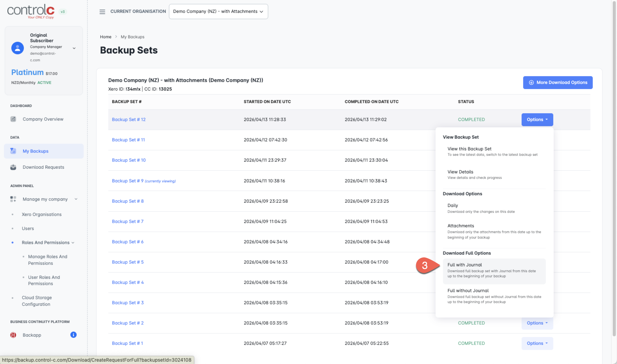The image size is (617, 364).
Task: Click the user avatar icon
Action: pyautogui.click(x=18, y=48)
